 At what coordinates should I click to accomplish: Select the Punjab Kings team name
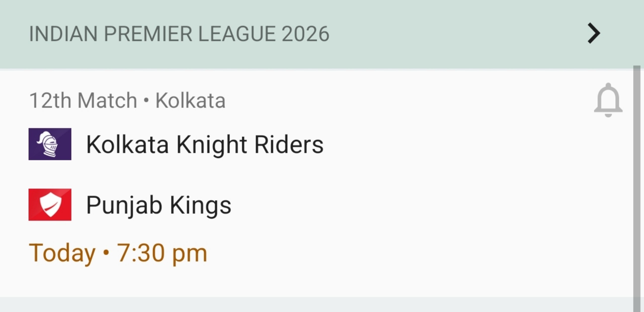tap(158, 205)
